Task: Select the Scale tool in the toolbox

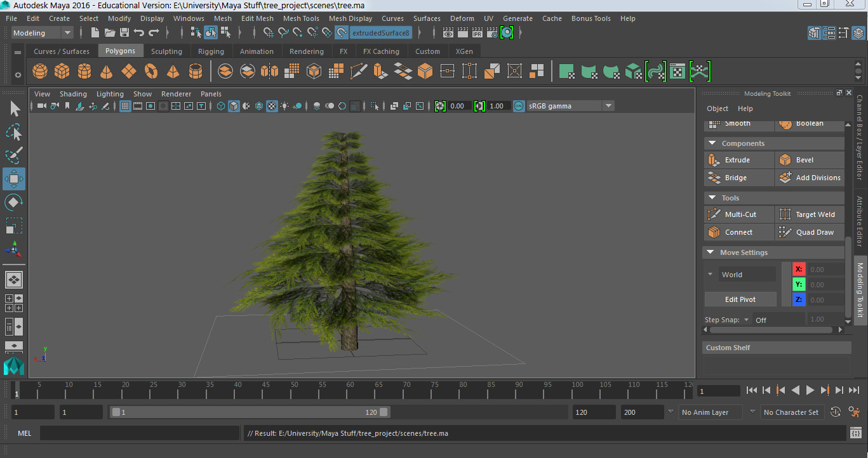Action: 13,225
